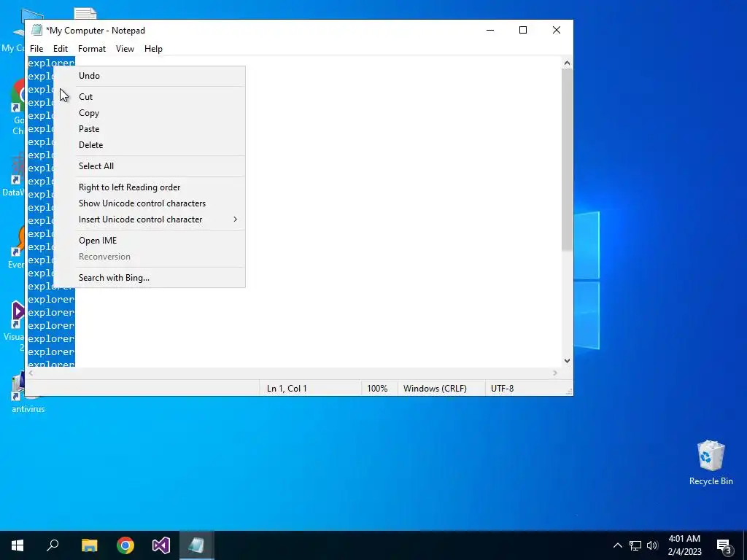Open File Explorer from the taskbar
This screenshot has height=560, width=747.
pyautogui.click(x=89, y=545)
